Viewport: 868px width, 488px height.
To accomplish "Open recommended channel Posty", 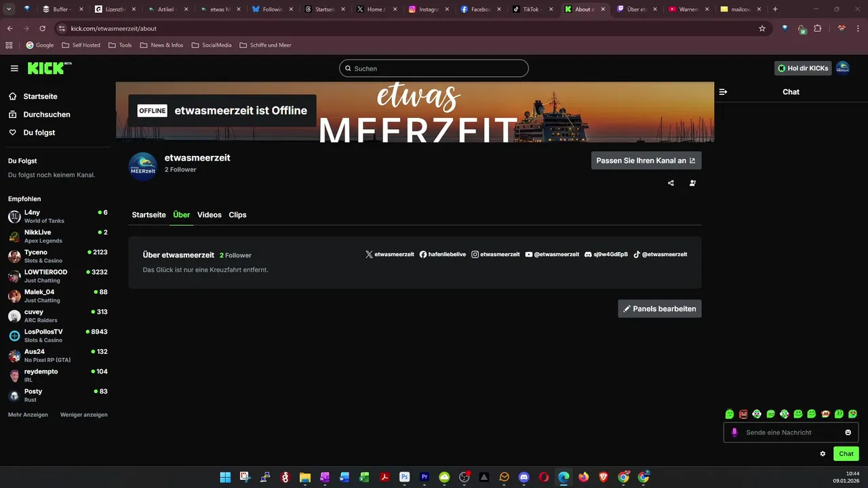I will click(x=58, y=395).
